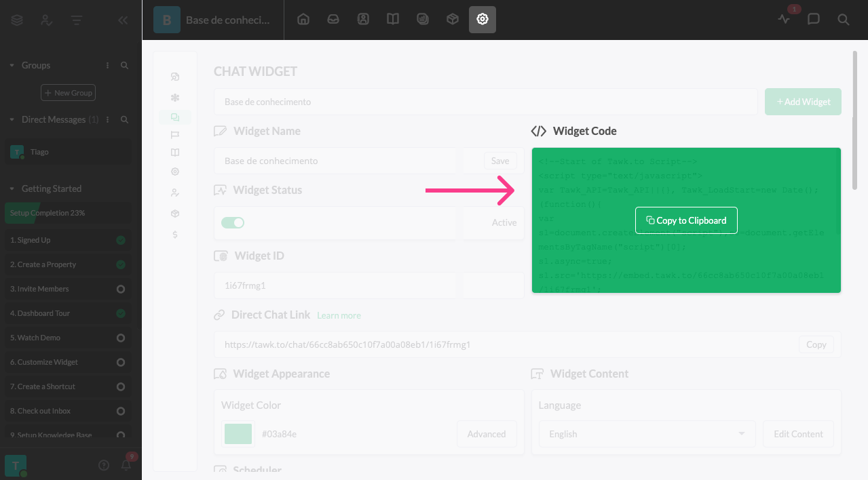Open the user avatar T at bottom left
The width and height of the screenshot is (868, 480).
(16, 465)
